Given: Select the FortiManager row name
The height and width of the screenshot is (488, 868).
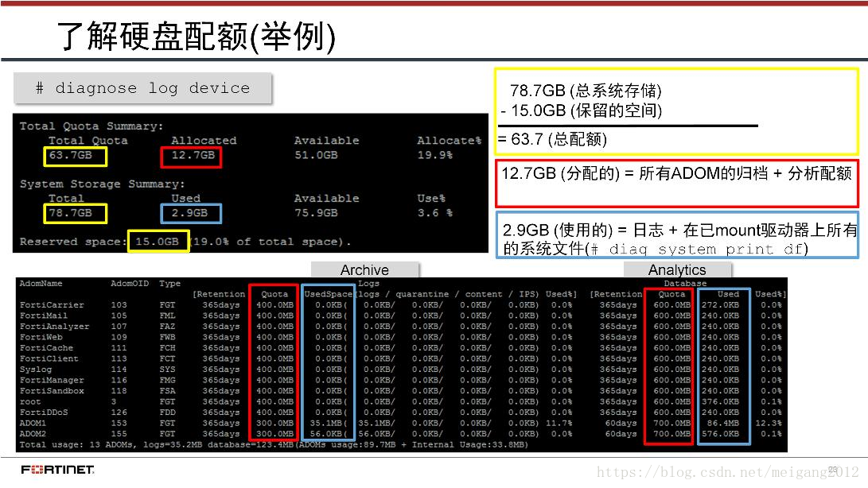Looking at the screenshot, I should coord(52,380).
